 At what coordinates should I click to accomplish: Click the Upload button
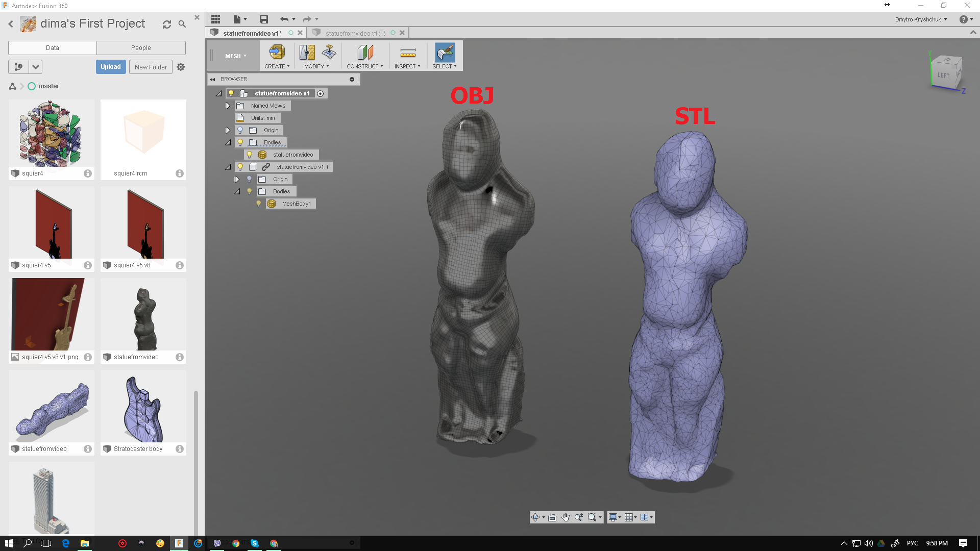[x=111, y=67]
